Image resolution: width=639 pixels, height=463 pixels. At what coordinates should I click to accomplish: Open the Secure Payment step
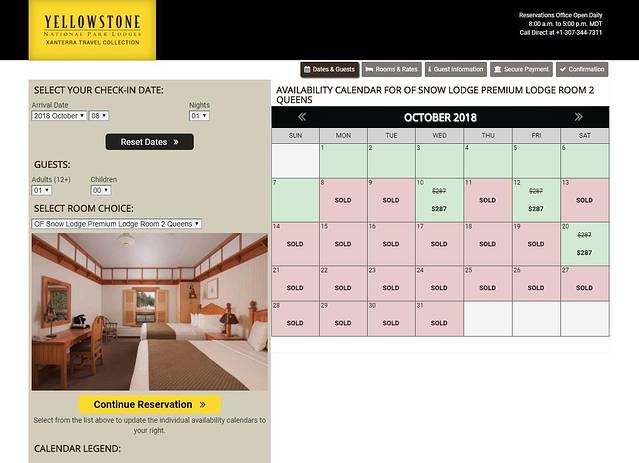point(521,70)
